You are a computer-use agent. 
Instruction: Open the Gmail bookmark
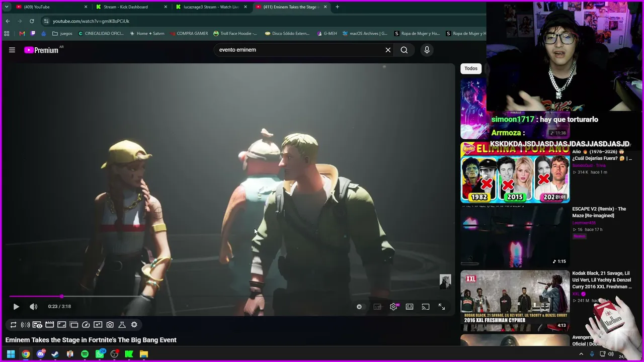click(22, 34)
